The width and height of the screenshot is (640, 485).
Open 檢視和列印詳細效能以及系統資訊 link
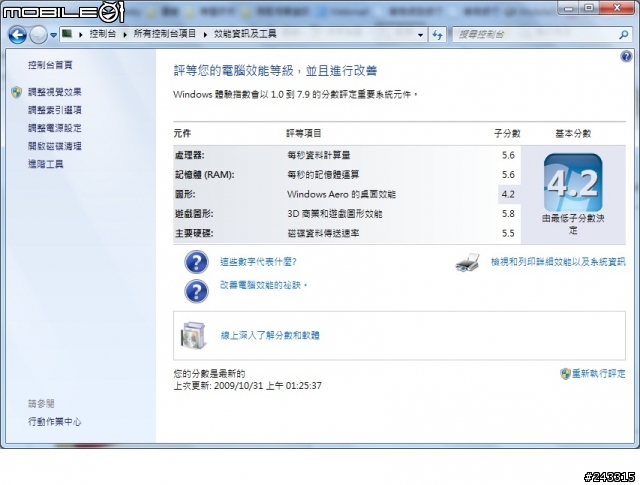pyautogui.click(x=558, y=262)
